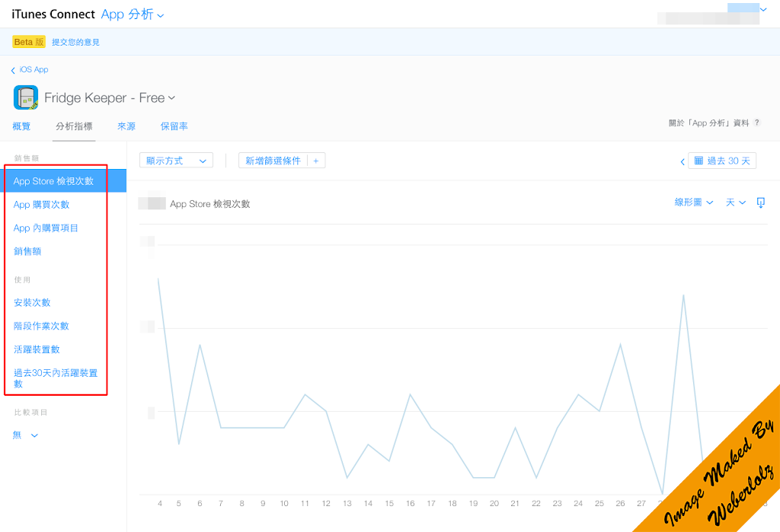This screenshot has height=532, width=780.
Task: Open the 比較項目 無 dropdown
Action: pyautogui.click(x=25, y=435)
